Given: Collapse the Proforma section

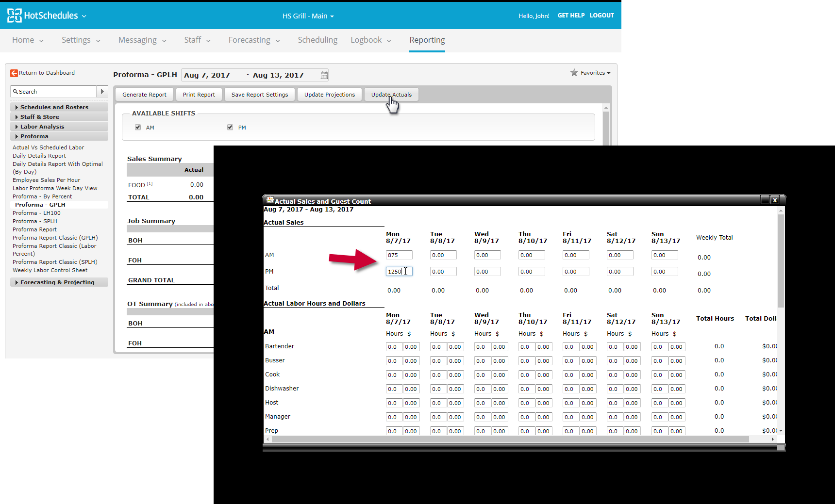Looking at the screenshot, I should tap(59, 136).
